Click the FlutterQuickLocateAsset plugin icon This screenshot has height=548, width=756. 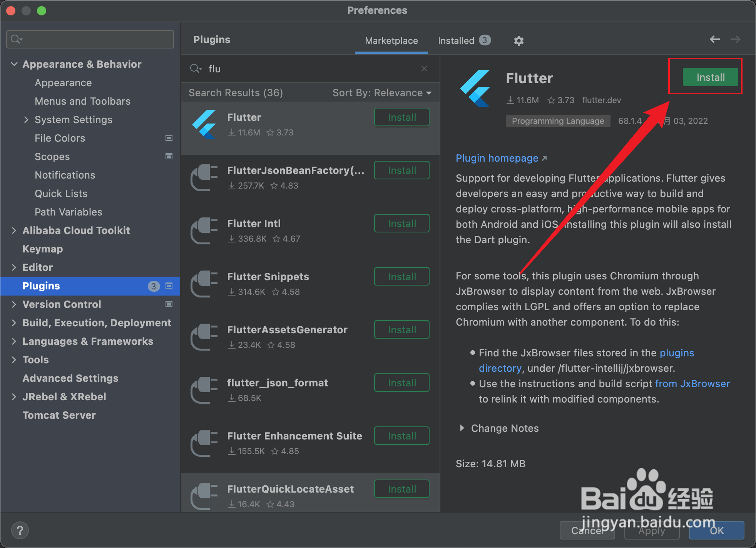coord(204,496)
